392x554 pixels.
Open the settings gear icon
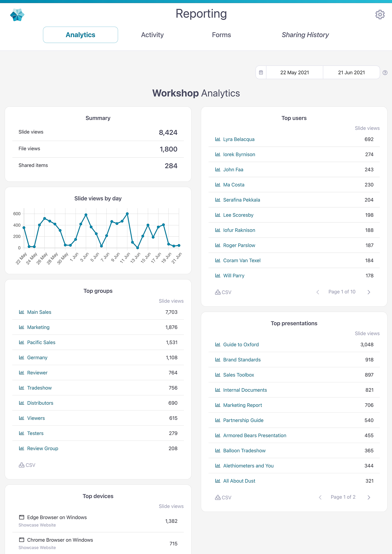pyautogui.click(x=380, y=15)
